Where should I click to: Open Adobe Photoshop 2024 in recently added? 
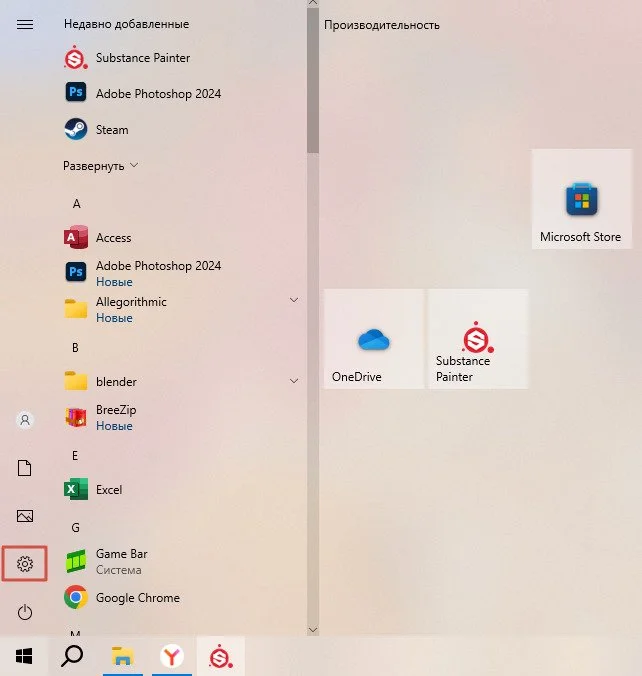tap(143, 93)
